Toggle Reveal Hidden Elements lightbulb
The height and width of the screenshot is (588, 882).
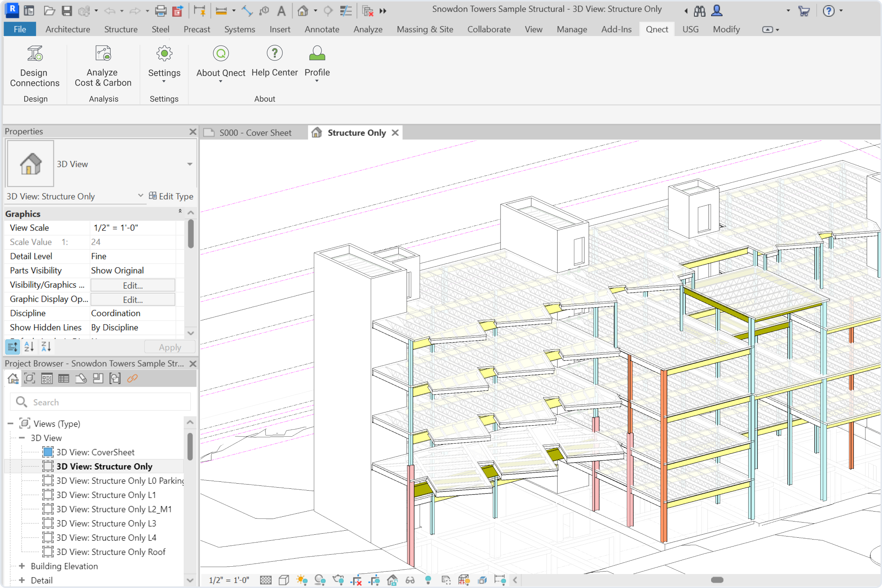[428, 580]
